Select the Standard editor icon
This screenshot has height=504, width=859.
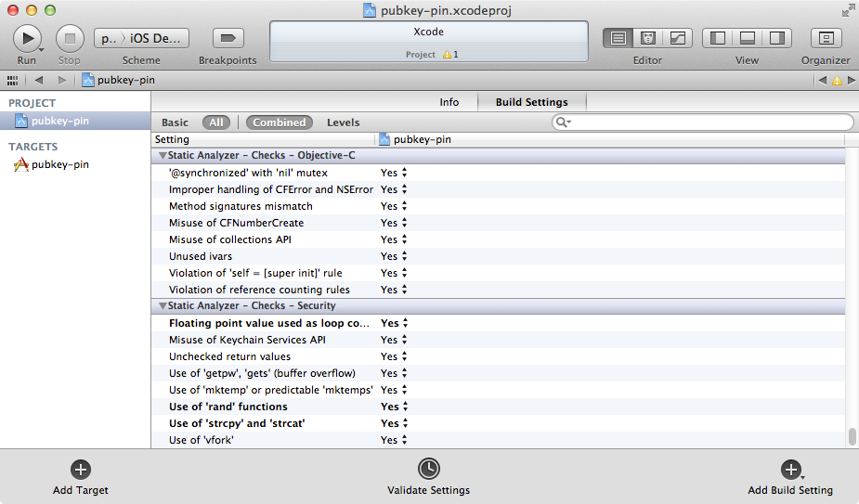pos(618,38)
